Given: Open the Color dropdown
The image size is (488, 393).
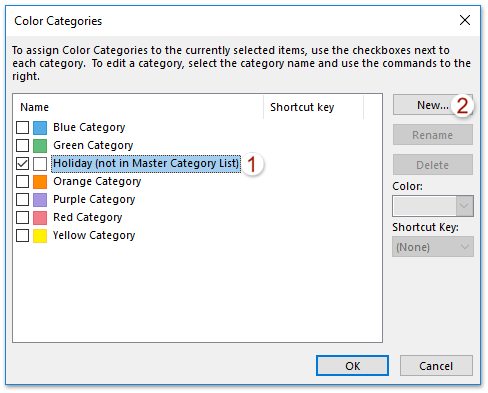Looking at the screenshot, I should click(433, 206).
